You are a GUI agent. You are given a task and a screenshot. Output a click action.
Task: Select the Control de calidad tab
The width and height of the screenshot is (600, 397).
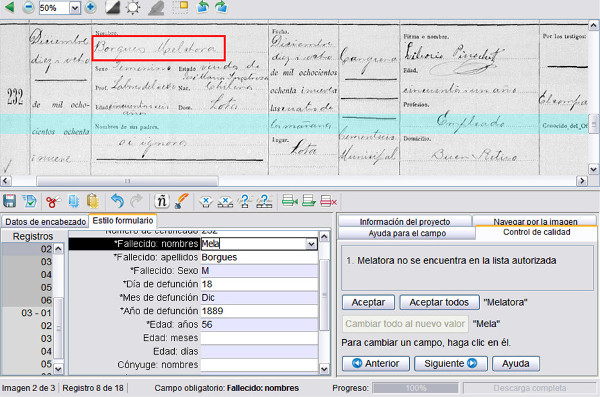pos(536,232)
